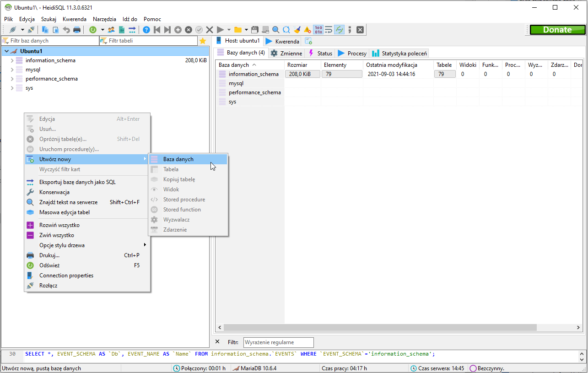Click the Filtr regular expression input field
Viewport: 588px width, 373px height.
[x=278, y=342]
